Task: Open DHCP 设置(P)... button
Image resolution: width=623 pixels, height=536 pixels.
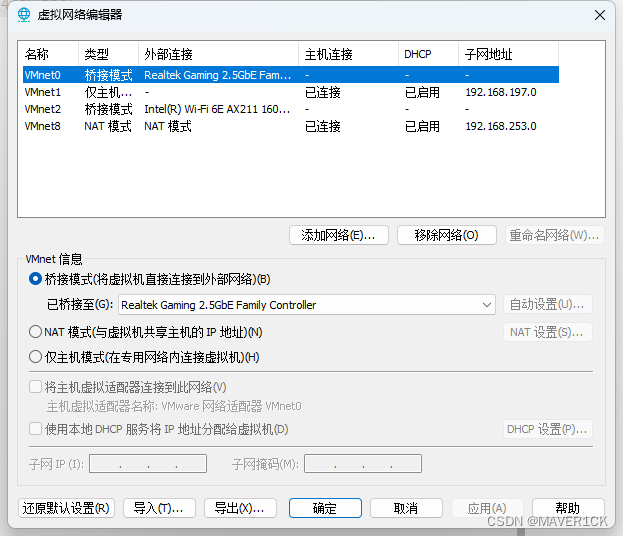Action: [x=548, y=429]
